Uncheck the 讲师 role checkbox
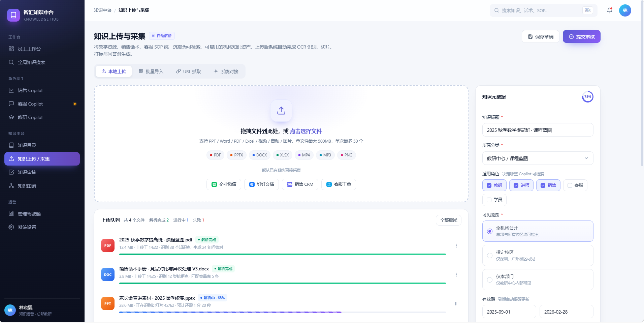Screen dimensions: 644x323 point(516,185)
